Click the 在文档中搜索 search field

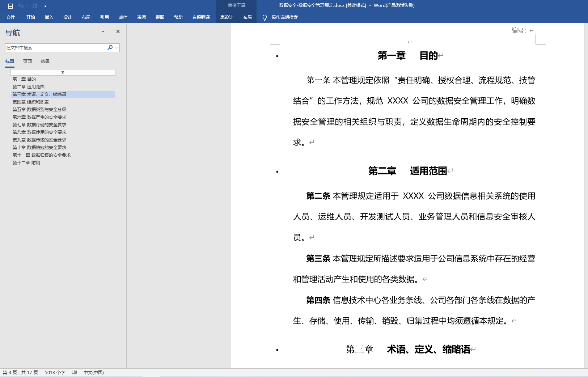point(55,48)
